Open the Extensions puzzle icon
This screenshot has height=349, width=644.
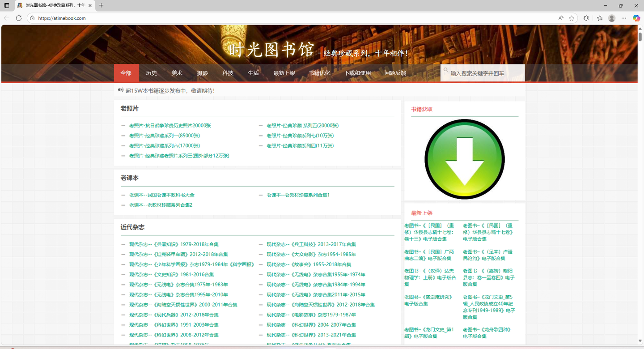tap(586, 18)
